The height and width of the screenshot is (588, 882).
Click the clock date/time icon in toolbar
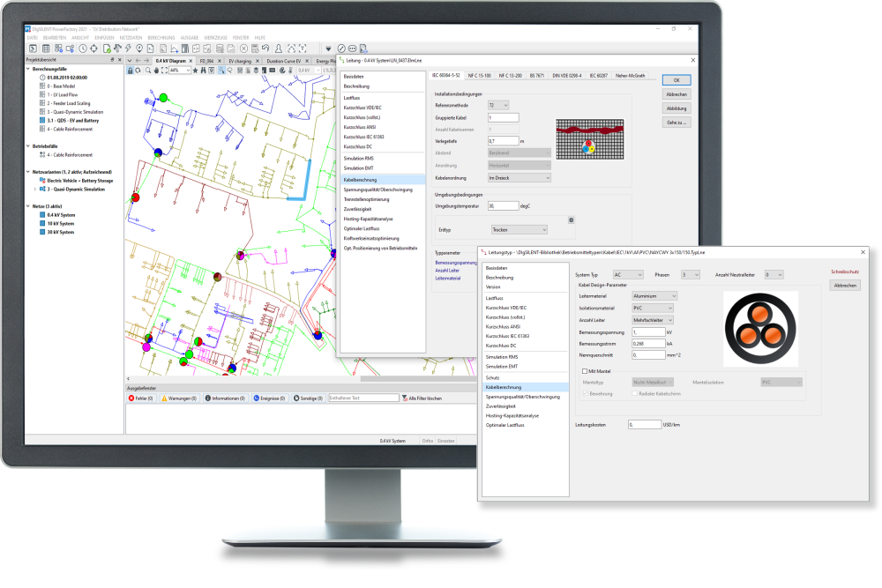[83, 48]
